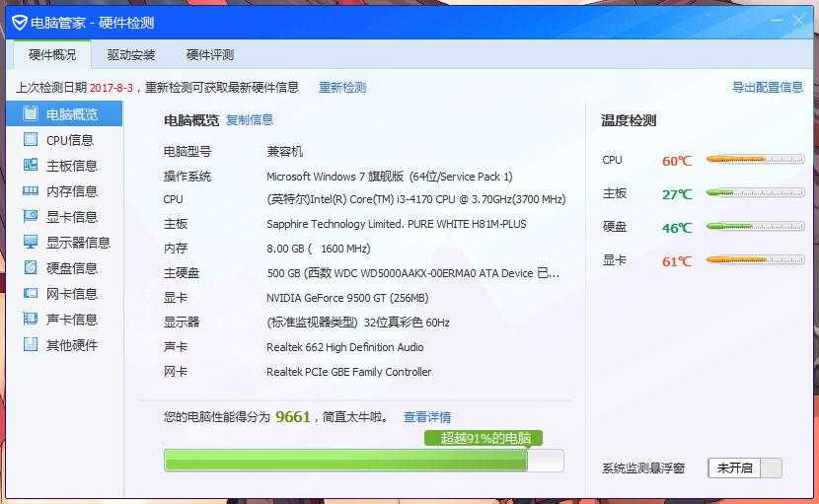The height and width of the screenshot is (504, 819).
Task: Click 主板 temperature value 27℃
Action: [677, 194]
